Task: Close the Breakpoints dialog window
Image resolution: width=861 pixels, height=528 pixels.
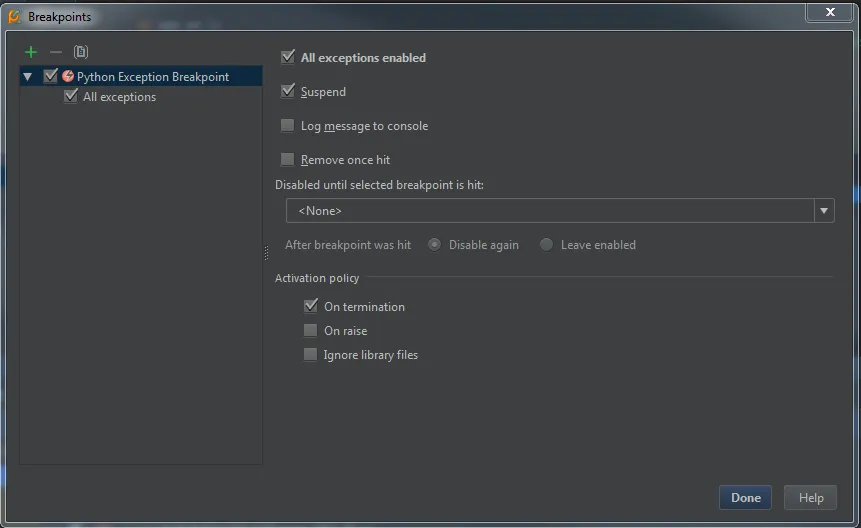Action: click(831, 12)
